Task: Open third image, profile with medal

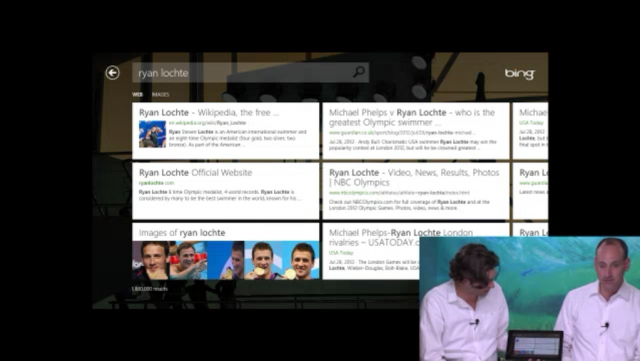Action: point(226,260)
